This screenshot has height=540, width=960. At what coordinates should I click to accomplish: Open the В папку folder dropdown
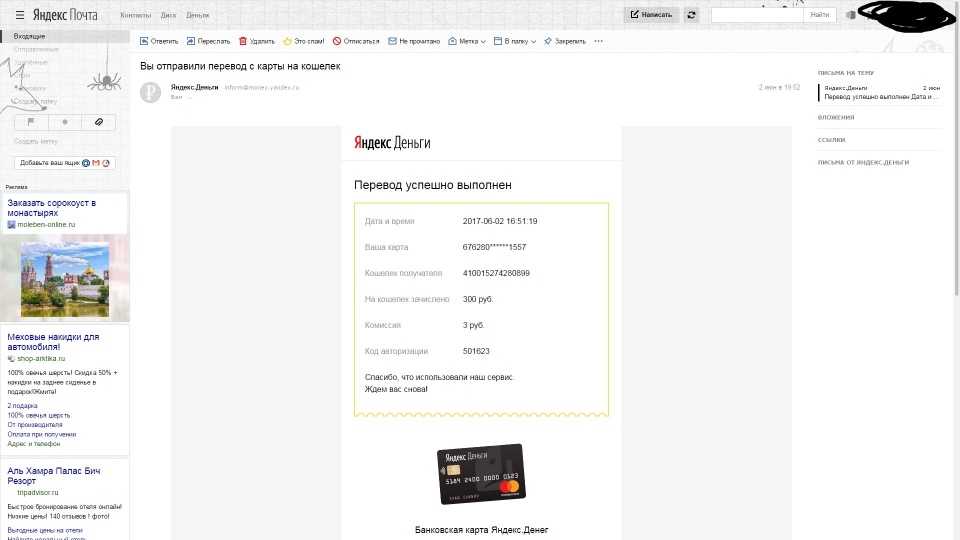pos(515,41)
